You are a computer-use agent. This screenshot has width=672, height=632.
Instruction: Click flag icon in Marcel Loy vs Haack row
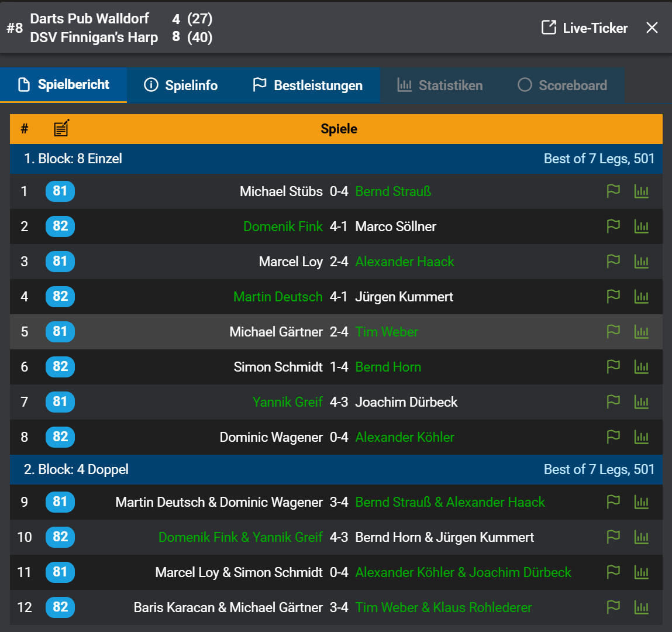coord(613,262)
